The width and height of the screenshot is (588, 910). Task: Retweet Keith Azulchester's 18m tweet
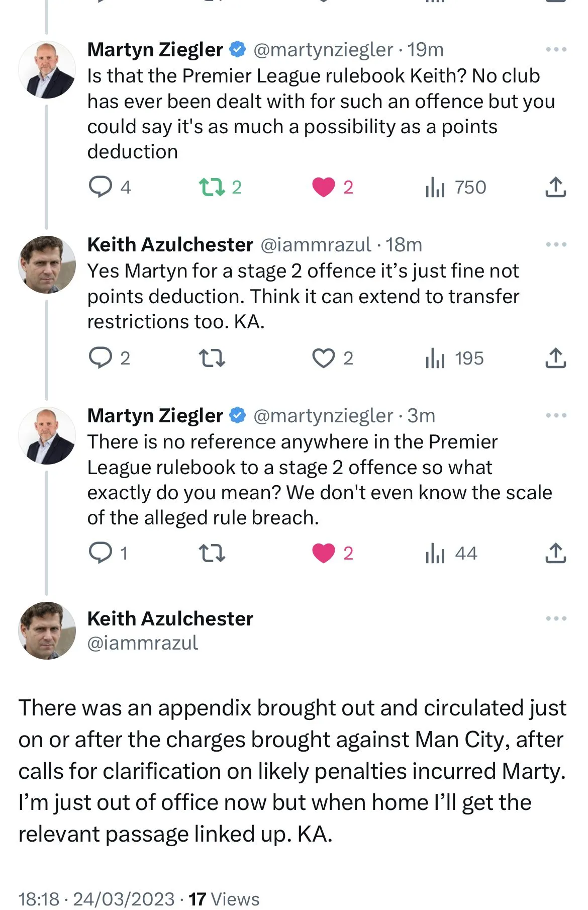[x=212, y=358]
